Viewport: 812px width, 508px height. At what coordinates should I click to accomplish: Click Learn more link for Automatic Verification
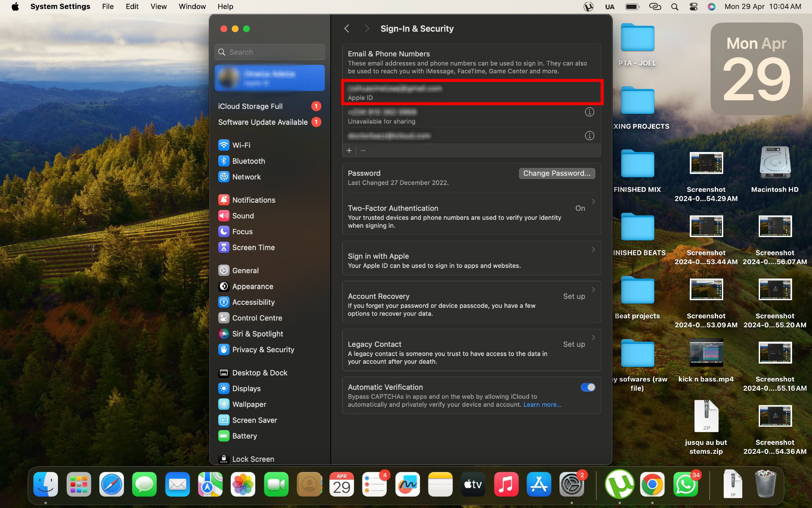[x=542, y=404]
